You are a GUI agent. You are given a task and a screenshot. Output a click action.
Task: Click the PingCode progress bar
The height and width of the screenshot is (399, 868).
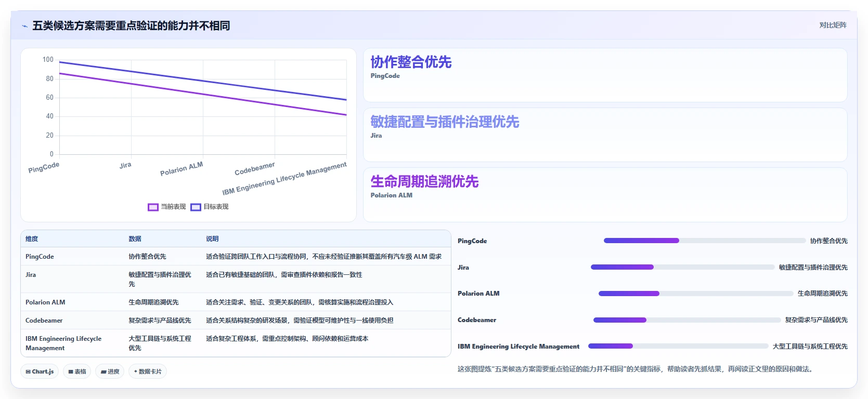[x=705, y=241]
